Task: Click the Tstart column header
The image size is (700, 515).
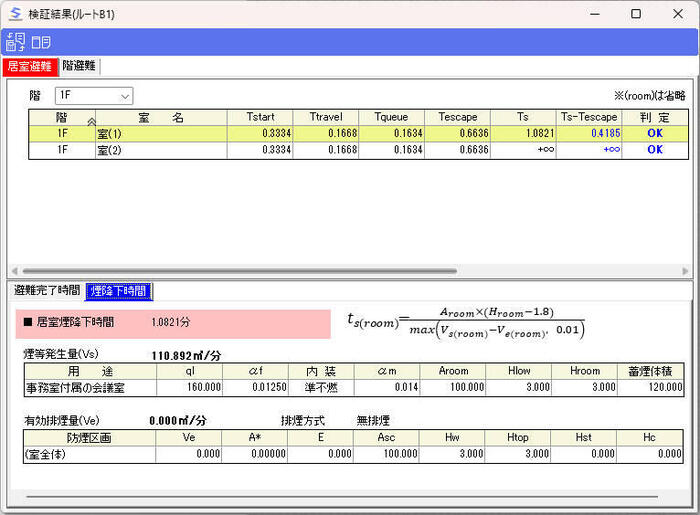Action: point(260,117)
